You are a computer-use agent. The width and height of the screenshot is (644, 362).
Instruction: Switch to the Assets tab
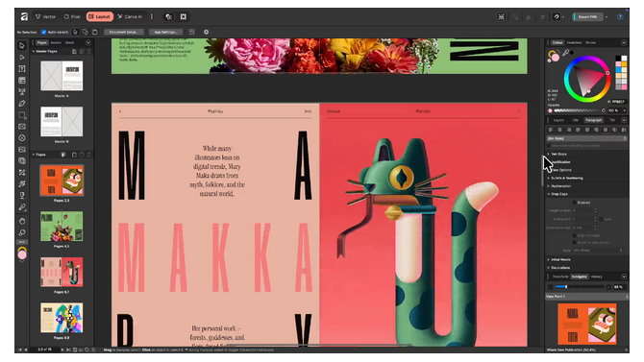pyautogui.click(x=56, y=42)
